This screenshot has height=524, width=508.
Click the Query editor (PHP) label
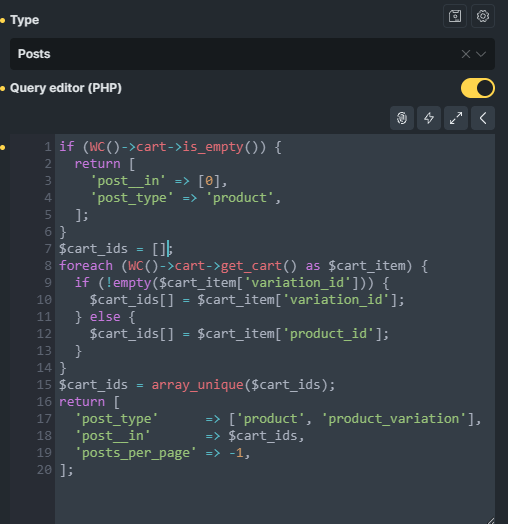(x=66, y=88)
